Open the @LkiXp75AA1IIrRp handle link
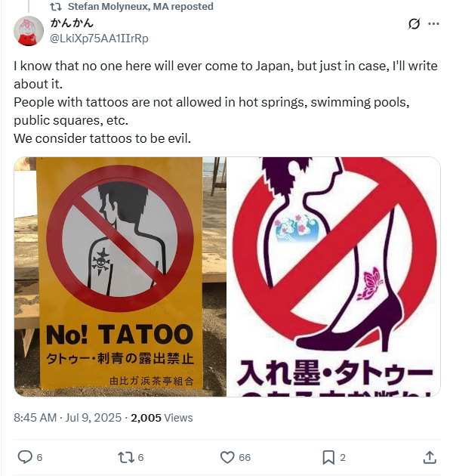The height and width of the screenshot is (476, 450). click(99, 39)
